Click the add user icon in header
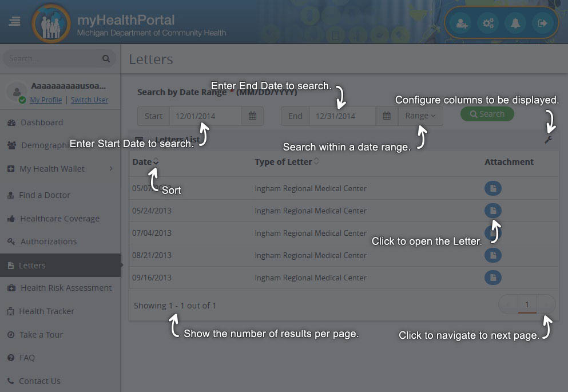568x392 pixels. [461, 23]
